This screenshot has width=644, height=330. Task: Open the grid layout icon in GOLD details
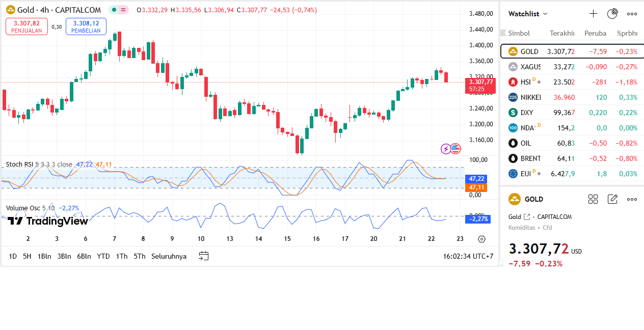click(x=593, y=199)
